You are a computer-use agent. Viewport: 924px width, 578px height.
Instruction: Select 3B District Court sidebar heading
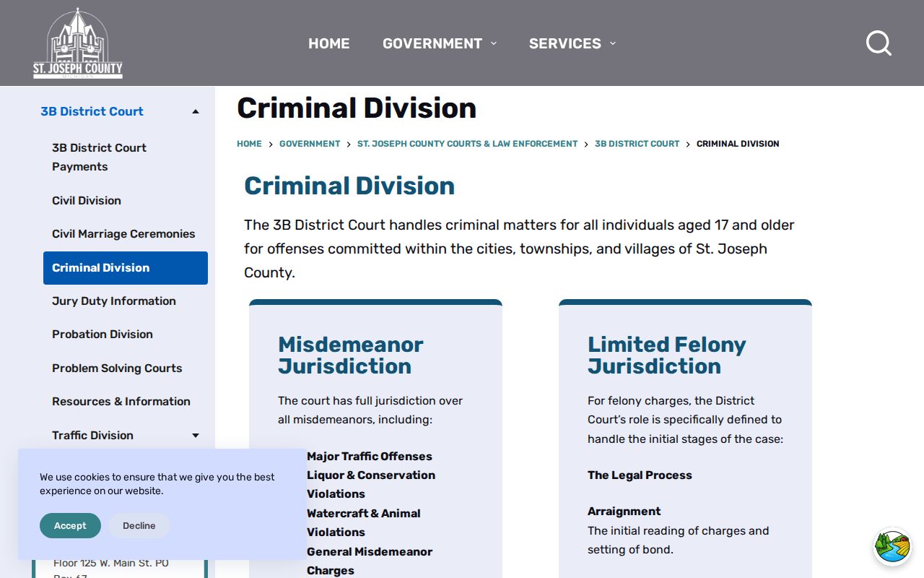tap(92, 111)
